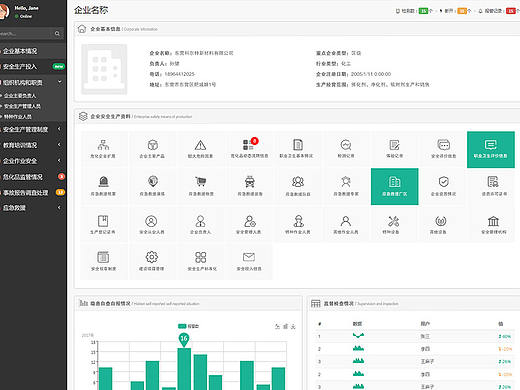Viewport: 520px width, 390px height.
Task: Click the green badge in top bar
Action: (423, 11)
